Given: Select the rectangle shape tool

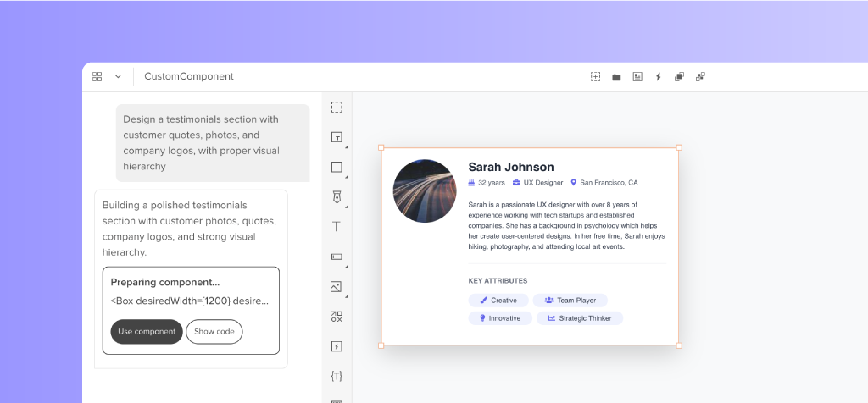Looking at the screenshot, I should click(x=337, y=167).
